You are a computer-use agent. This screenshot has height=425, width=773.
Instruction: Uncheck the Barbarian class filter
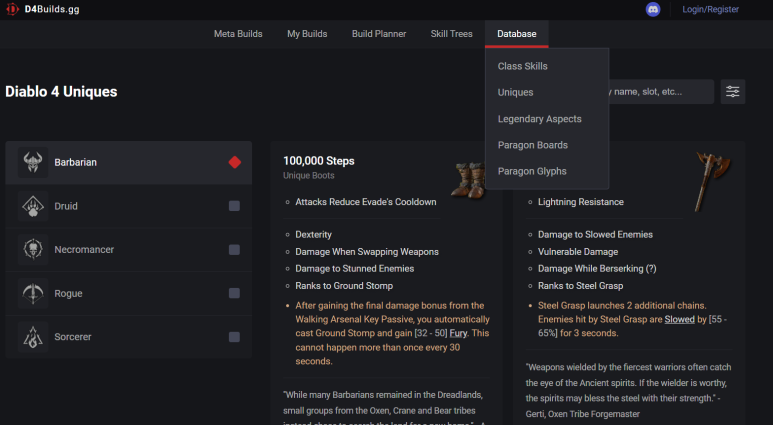point(235,162)
